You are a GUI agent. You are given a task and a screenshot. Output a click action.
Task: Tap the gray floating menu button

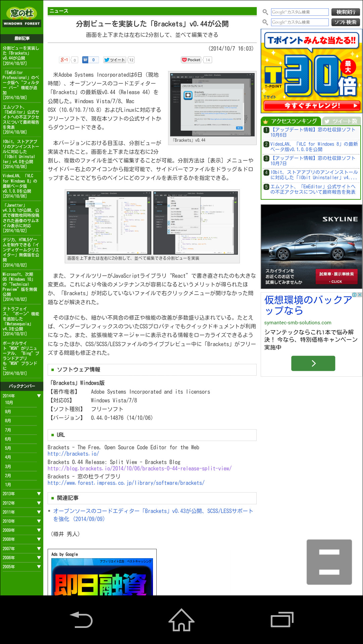click(329, 562)
